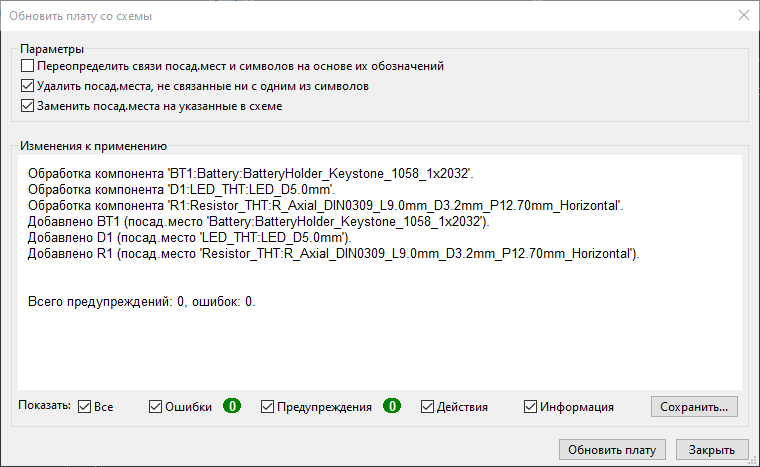The width and height of the screenshot is (760, 467).
Task: Disable the Действия filter checkbox
Action: coord(428,407)
